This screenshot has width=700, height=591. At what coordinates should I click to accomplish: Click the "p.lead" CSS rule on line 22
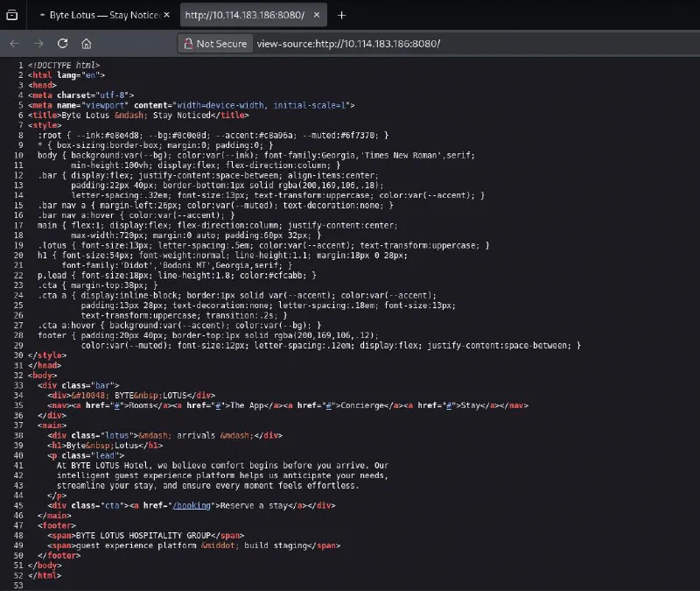tap(177, 275)
